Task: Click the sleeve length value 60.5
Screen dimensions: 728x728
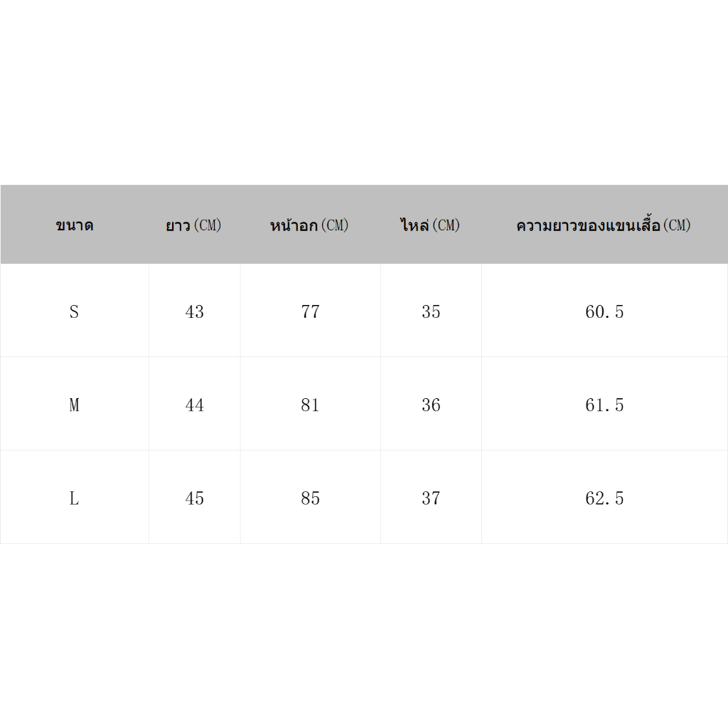Action: click(604, 311)
